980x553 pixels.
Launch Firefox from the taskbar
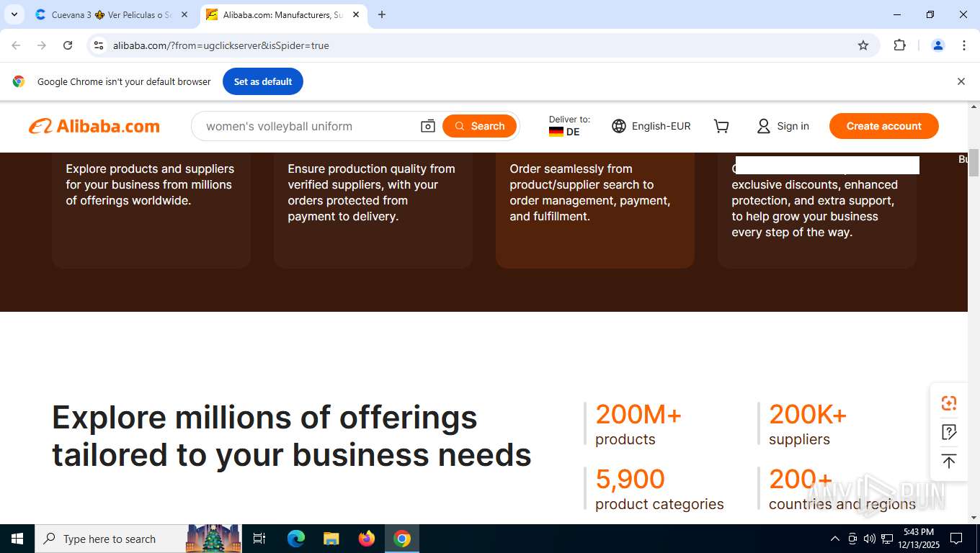tap(367, 539)
